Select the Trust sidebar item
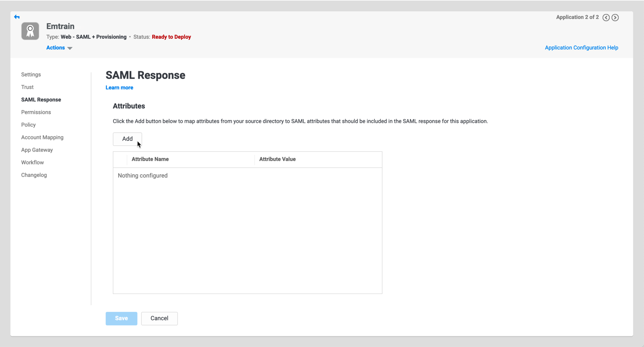The height and width of the screenshot is (347, 644). pos(27,87)
